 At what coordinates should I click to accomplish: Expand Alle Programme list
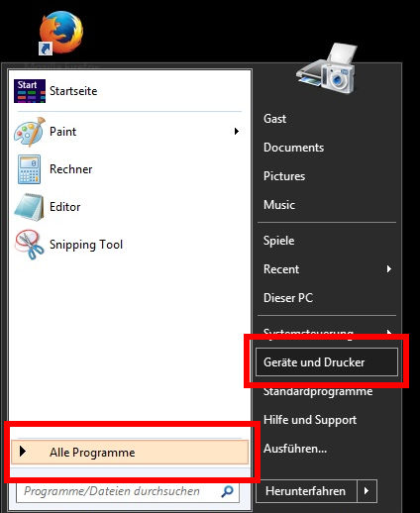click(x=130, y=453)
